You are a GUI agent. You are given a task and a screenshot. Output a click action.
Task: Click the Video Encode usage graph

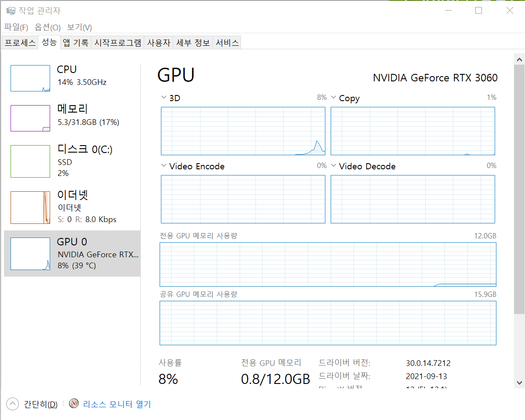(243, 199)
